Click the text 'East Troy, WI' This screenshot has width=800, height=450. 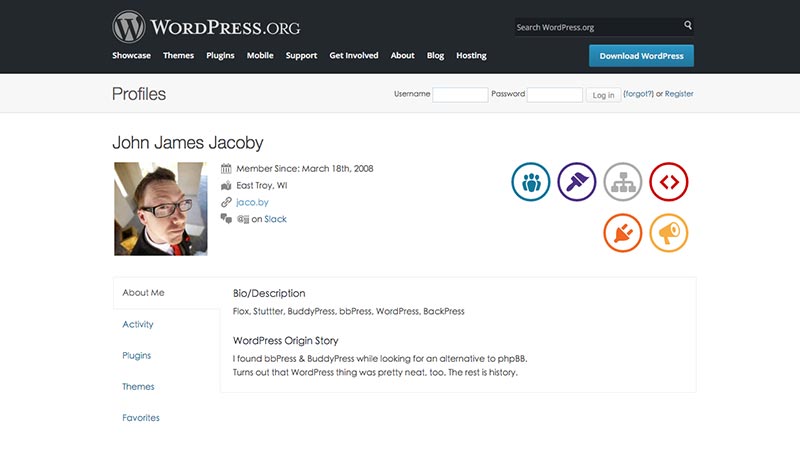(x=262, y=185)
